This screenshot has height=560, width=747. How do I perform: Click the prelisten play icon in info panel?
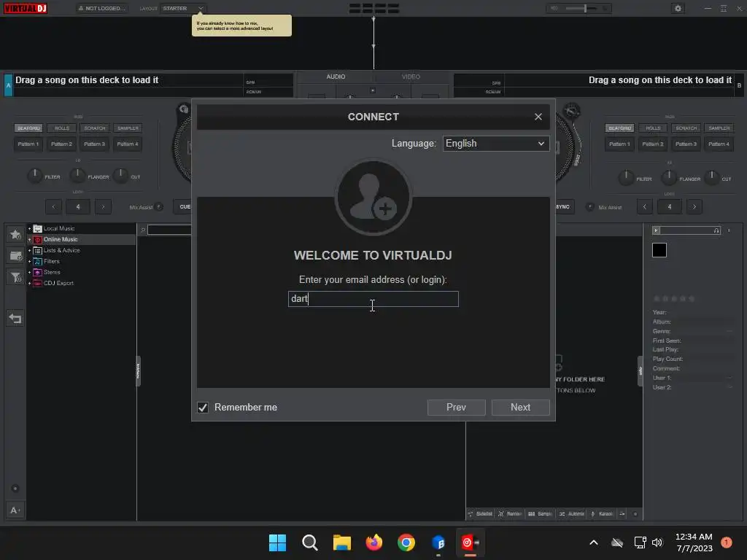point(656,230)
